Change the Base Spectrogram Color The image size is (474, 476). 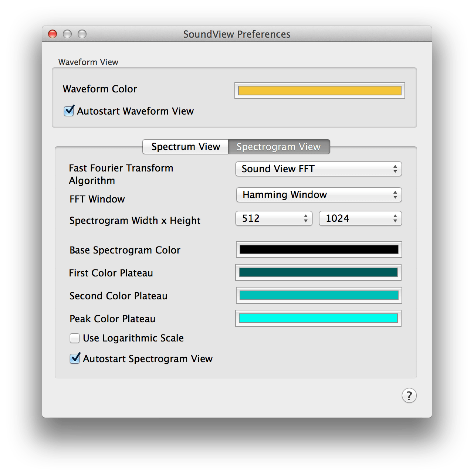click(x=319, y=250)
